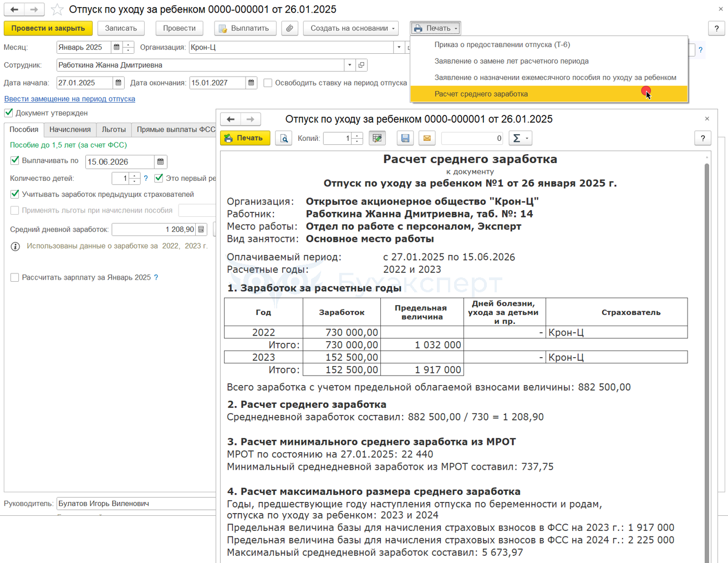Expand the Сотрудник dropdown arrow
This screenshot has height=563, width=728.
coord(349,65)
